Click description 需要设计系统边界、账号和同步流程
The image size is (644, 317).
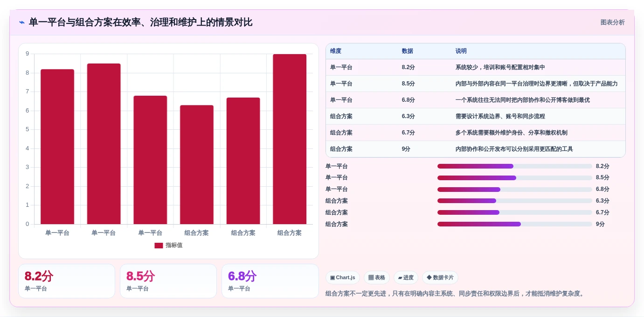coord(500,117)
